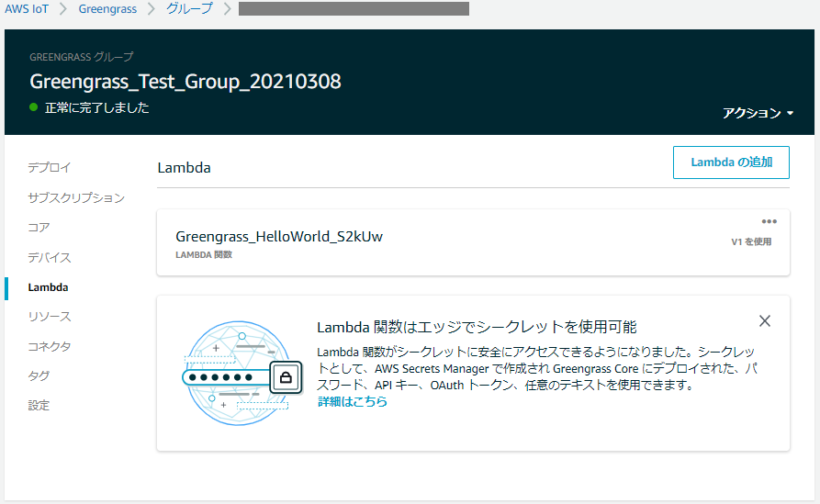Select リソース in the side menu

50,317
